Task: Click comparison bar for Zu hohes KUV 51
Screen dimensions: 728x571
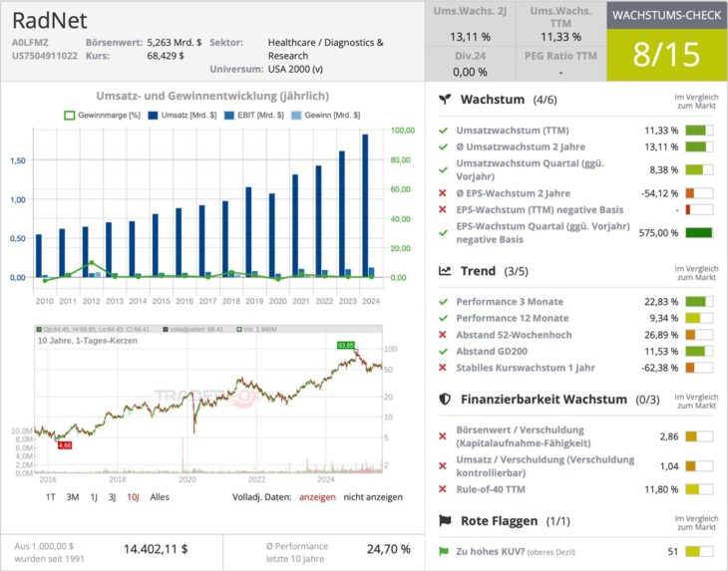Action: coord(699,551)
